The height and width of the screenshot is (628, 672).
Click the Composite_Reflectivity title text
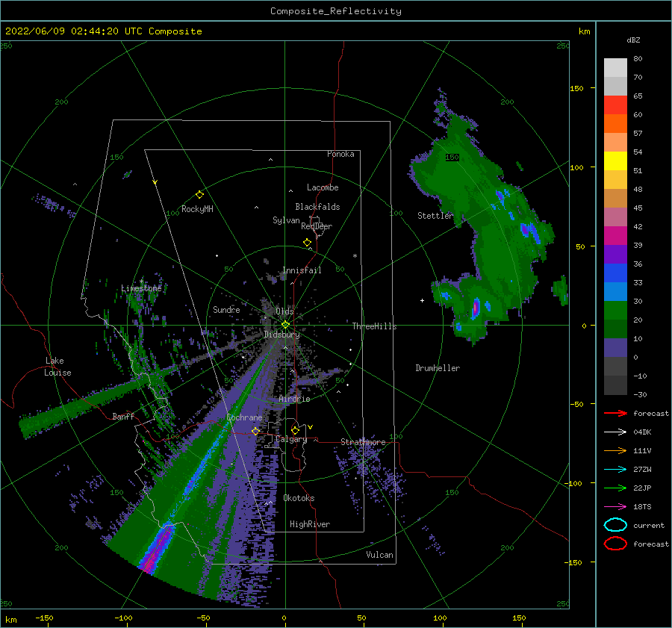[336, 11]
